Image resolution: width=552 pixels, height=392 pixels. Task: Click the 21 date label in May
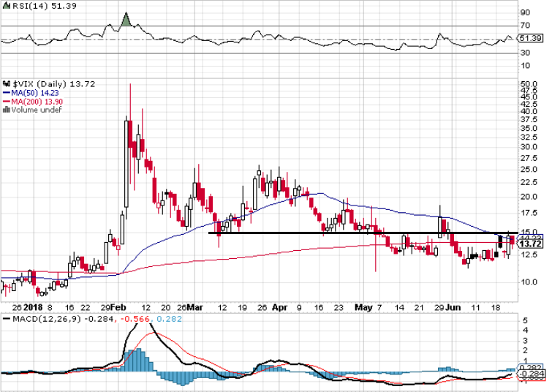(419, 307)
